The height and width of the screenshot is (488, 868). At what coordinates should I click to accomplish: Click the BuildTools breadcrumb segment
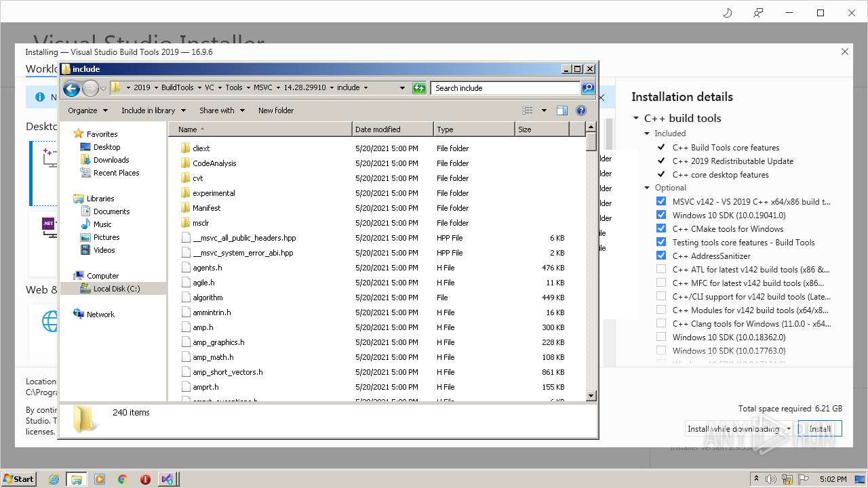pos(177,88)
